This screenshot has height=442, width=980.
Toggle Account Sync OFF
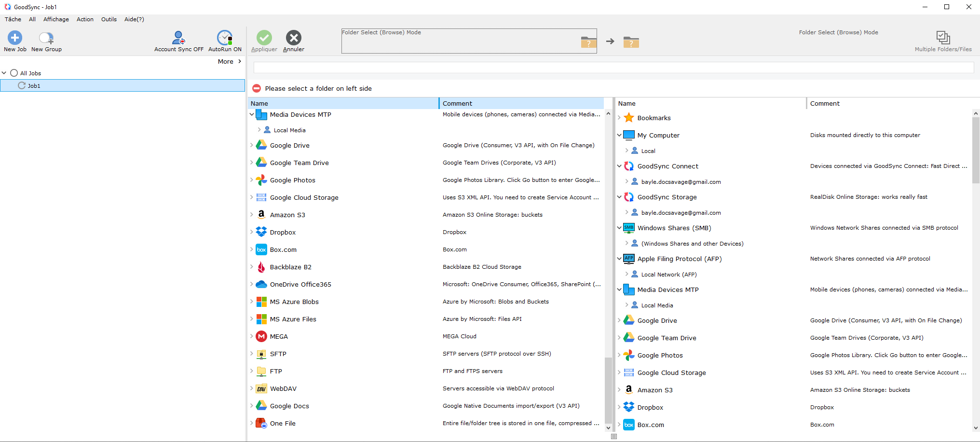tap(178, 41)
